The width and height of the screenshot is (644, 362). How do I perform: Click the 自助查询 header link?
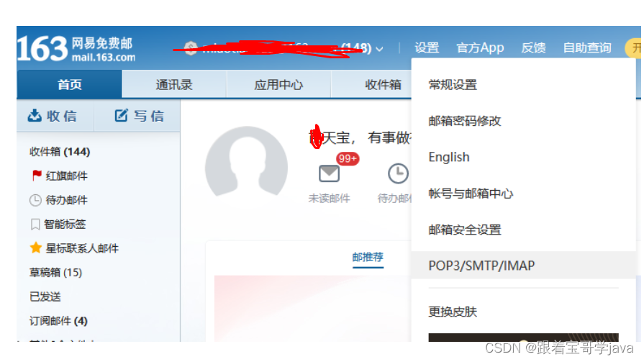(x=587, y=47)
